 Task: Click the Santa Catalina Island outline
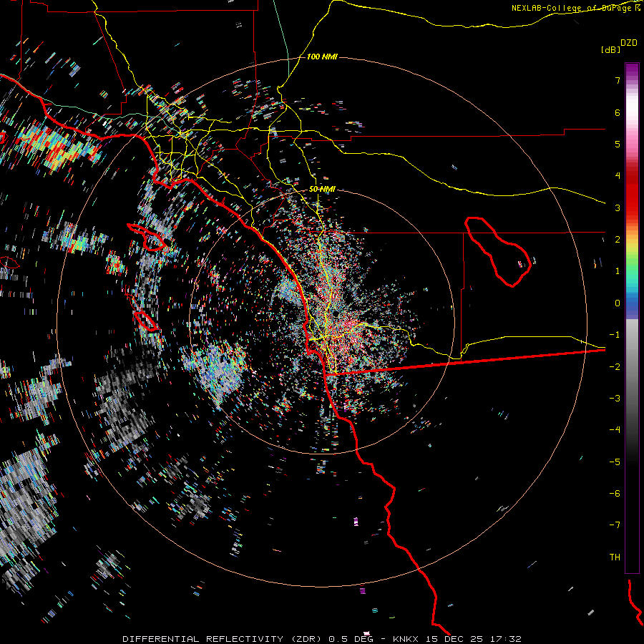(x=147, y=237)
